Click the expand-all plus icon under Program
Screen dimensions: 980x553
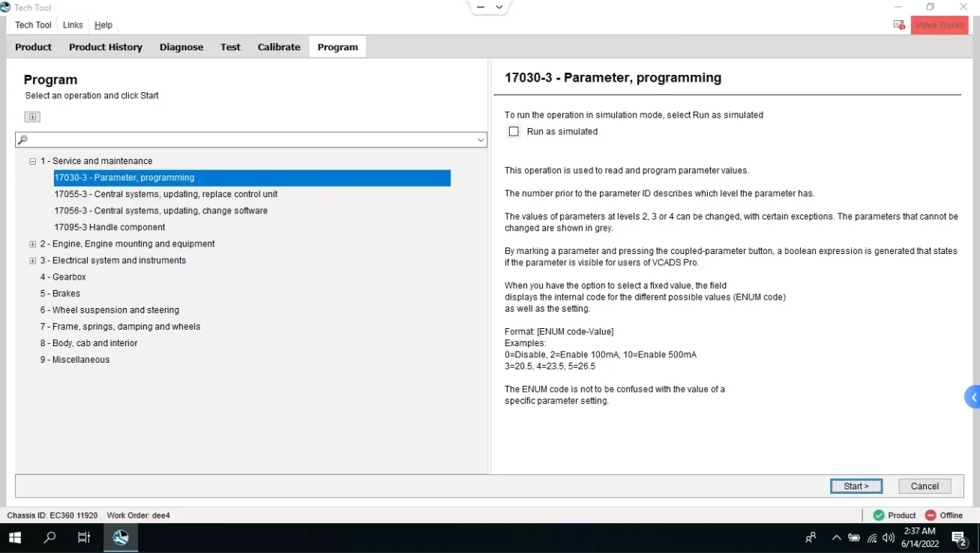click(x=32, y=117)
